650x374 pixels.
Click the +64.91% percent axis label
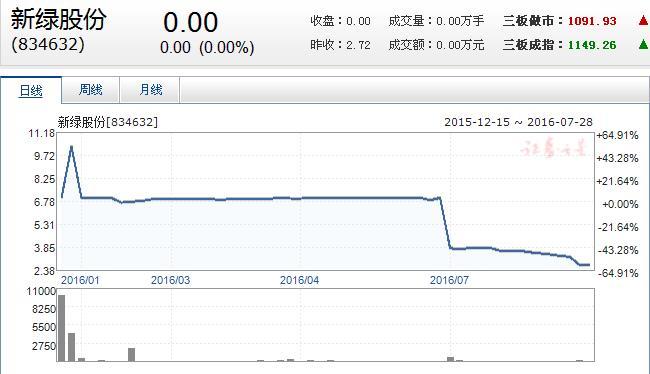point(617,136)
